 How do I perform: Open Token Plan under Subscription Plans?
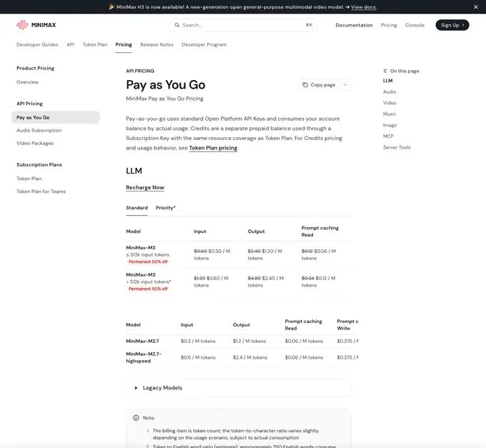(29, 179)
